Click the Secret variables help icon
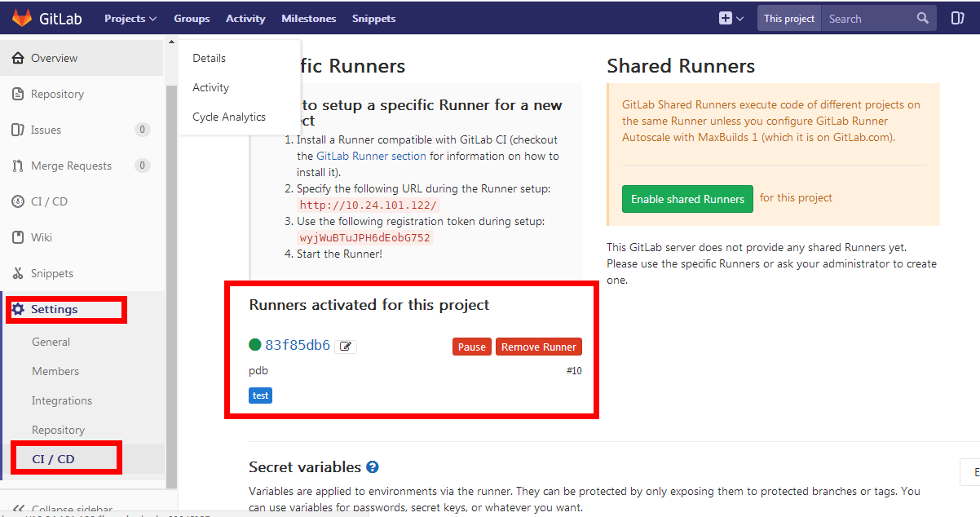 click(373, 467)
